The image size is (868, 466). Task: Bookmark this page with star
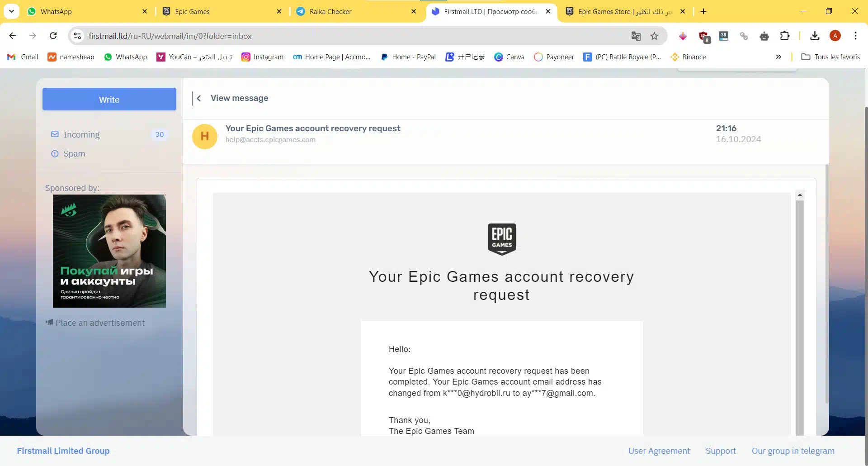pos(654,36)
